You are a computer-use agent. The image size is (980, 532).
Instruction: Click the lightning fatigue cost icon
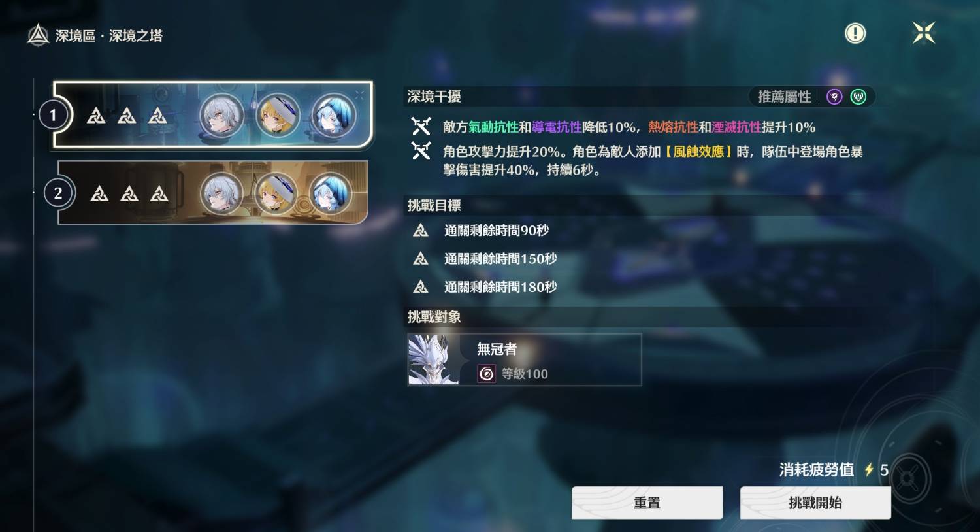pos(869,470)
